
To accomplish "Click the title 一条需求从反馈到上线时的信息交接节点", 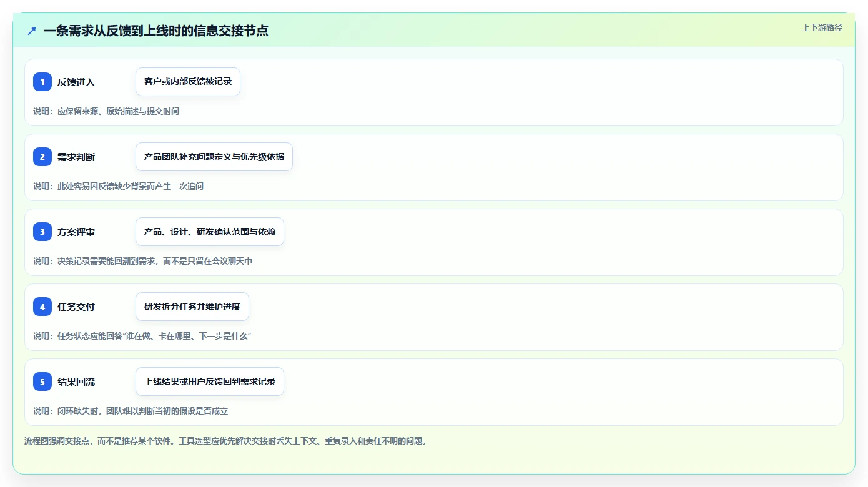I will pos(156,31).
